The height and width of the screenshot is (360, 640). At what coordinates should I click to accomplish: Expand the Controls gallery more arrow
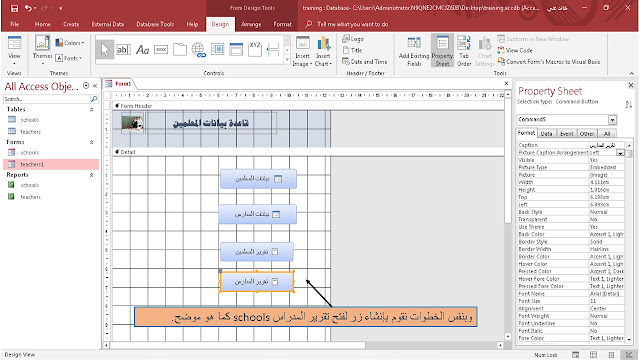pos(287,61)
